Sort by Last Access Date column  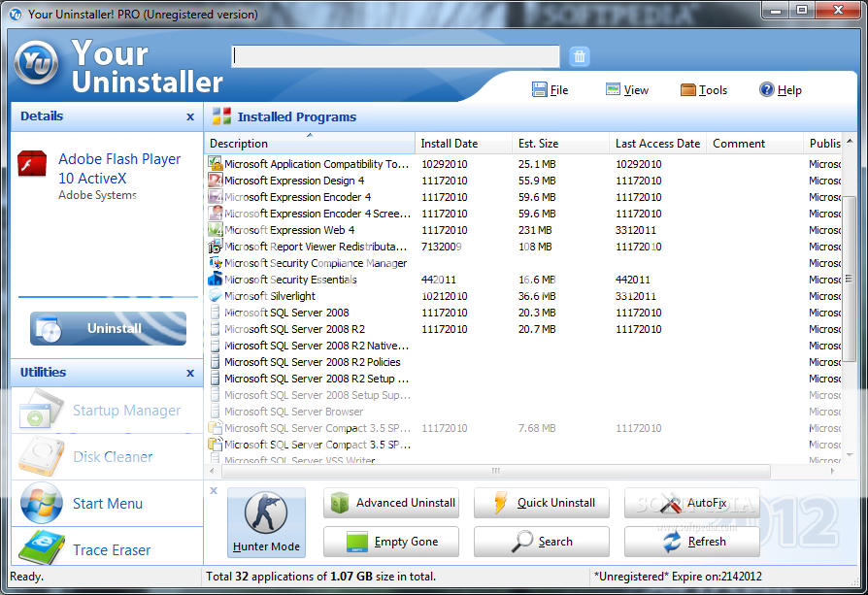tap(657, 144)
